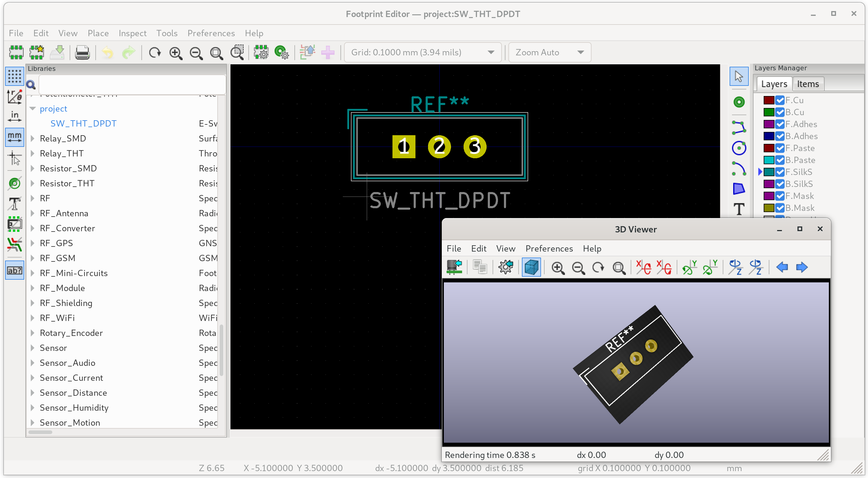Screen dimensions: 868x478
Task: Switch to the Items tab
Action: 808,84
